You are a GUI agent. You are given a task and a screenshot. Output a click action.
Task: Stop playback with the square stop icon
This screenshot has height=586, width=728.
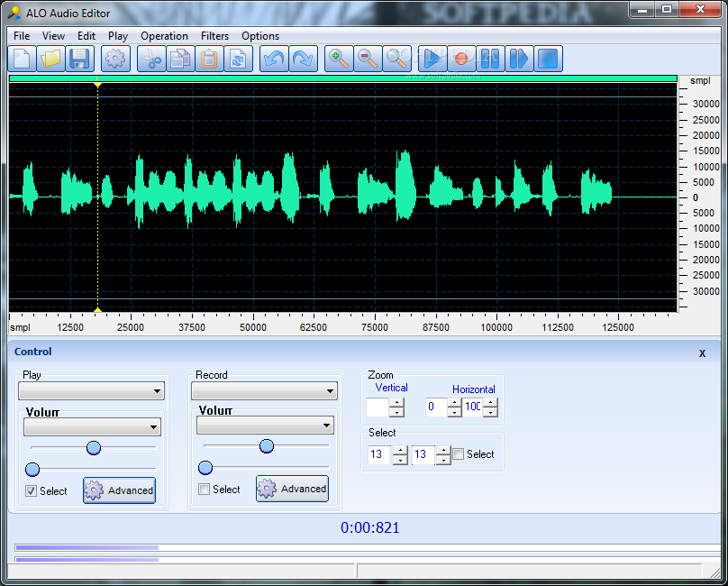tap(548, 59)
